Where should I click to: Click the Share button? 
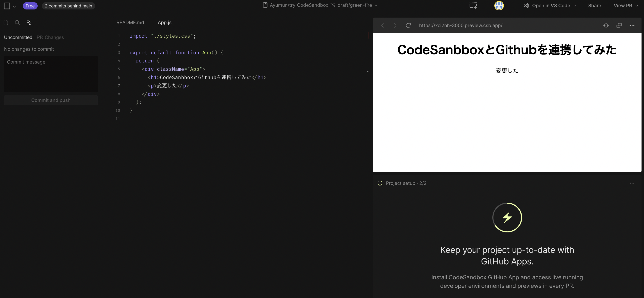click(x=594, y=5)
